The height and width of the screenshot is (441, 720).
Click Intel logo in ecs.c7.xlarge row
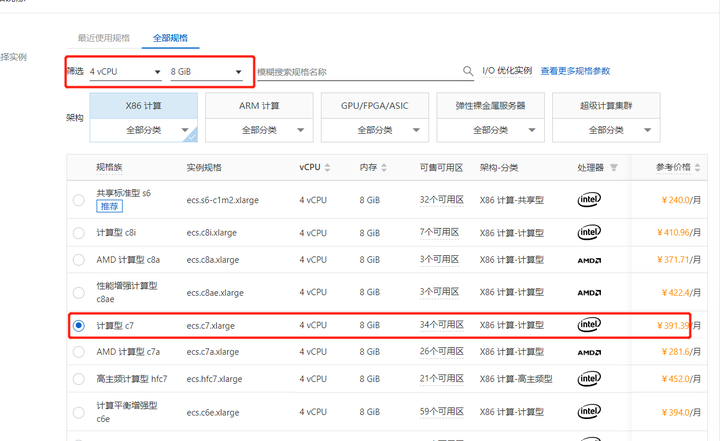click(x=589, y=325)
